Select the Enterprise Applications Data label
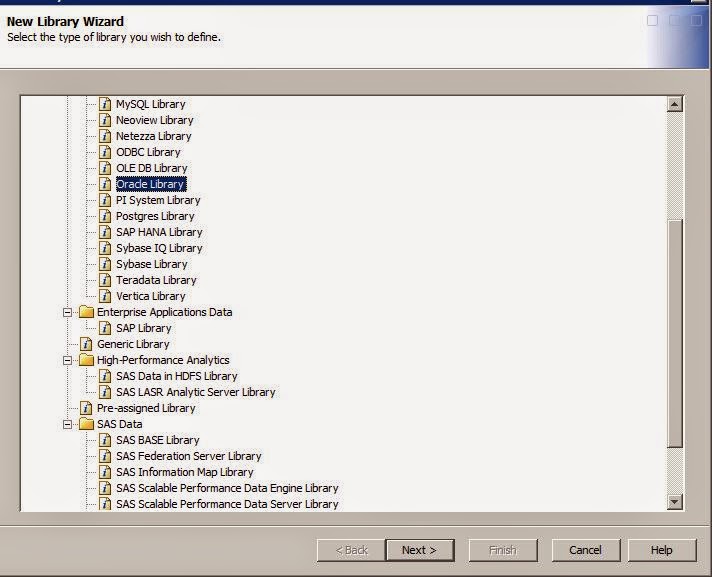 pyautogui.click(x=164, y=312)
